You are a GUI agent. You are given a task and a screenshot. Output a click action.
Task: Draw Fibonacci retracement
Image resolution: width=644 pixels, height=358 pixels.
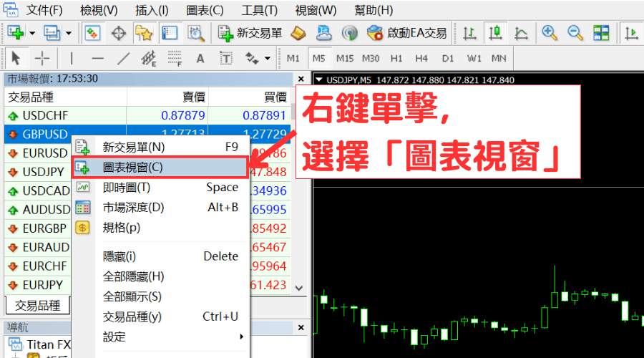pos(175,59)
